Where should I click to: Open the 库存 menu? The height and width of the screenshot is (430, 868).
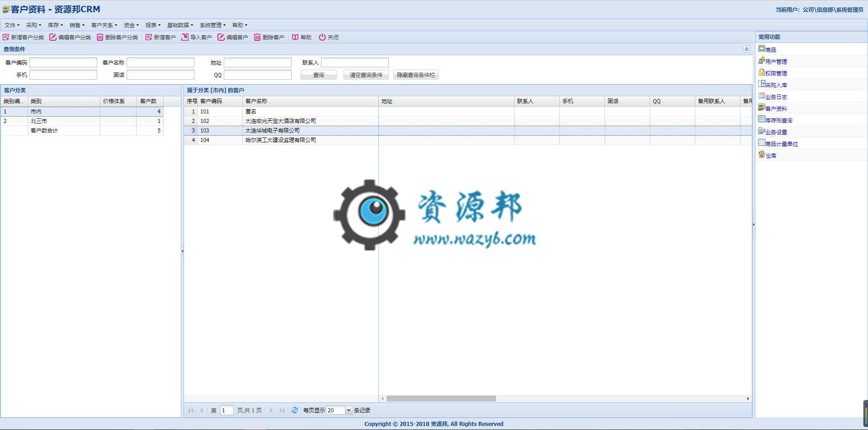(55, 25)
